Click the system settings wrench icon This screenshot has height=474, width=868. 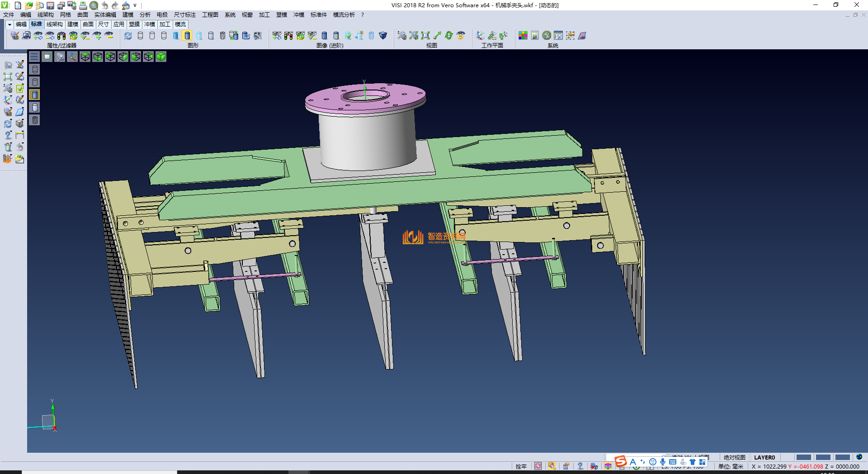click(547, 35)
